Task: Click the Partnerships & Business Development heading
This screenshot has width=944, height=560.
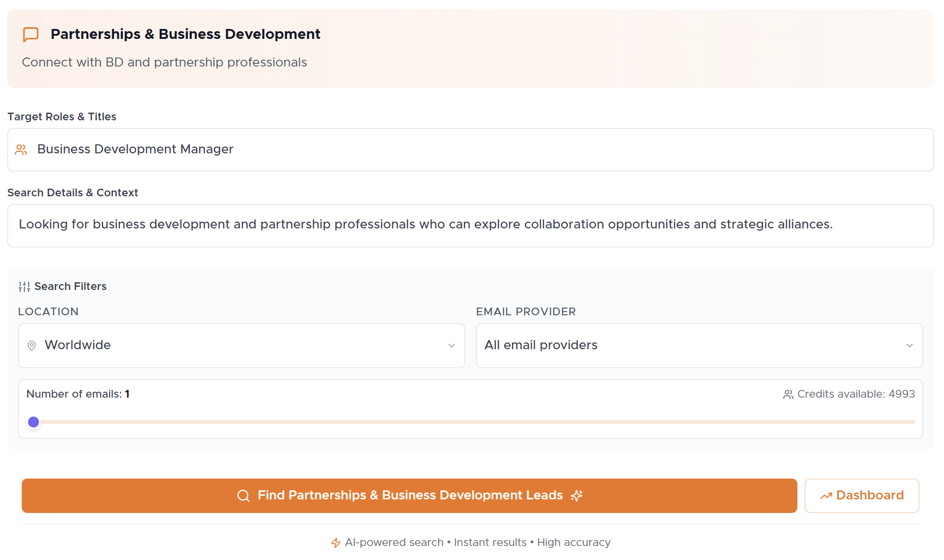Action: (x=185, y=34)
